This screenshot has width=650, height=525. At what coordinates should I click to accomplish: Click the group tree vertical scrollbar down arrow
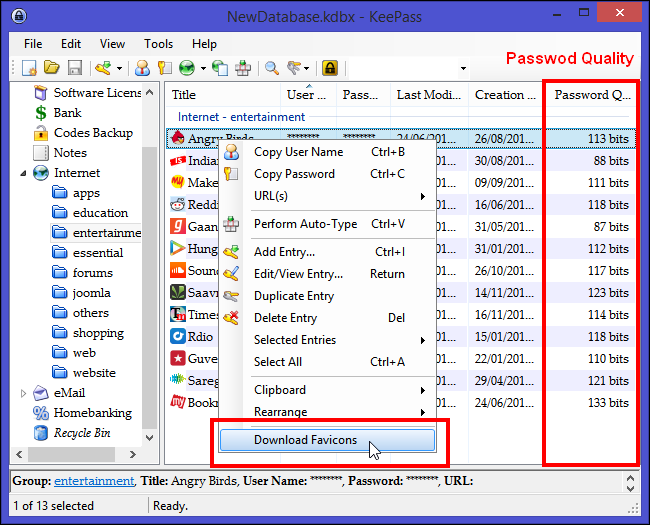pyautogui.click(x=150, y=438)
